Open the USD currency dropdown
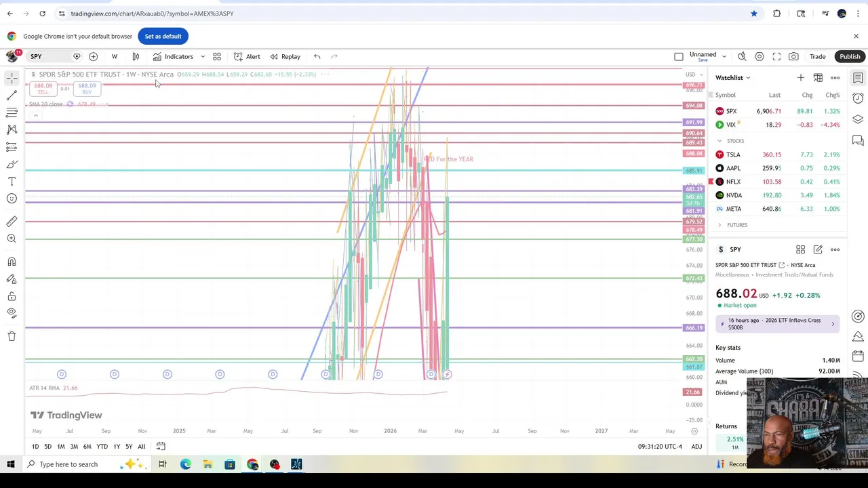Screen dimensions: 868x488 point(692,75)
